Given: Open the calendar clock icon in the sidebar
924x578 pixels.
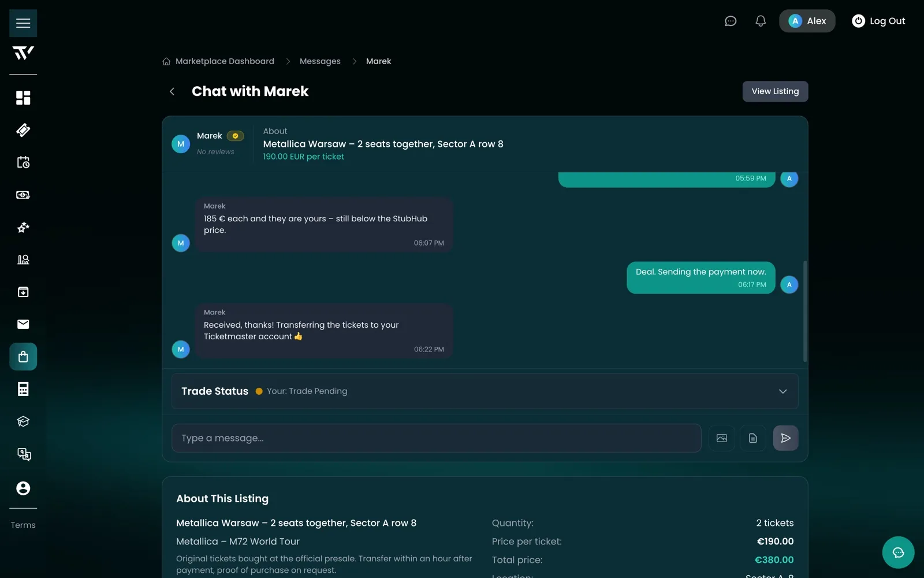Looking at the screenshot, I should [23, 162].
